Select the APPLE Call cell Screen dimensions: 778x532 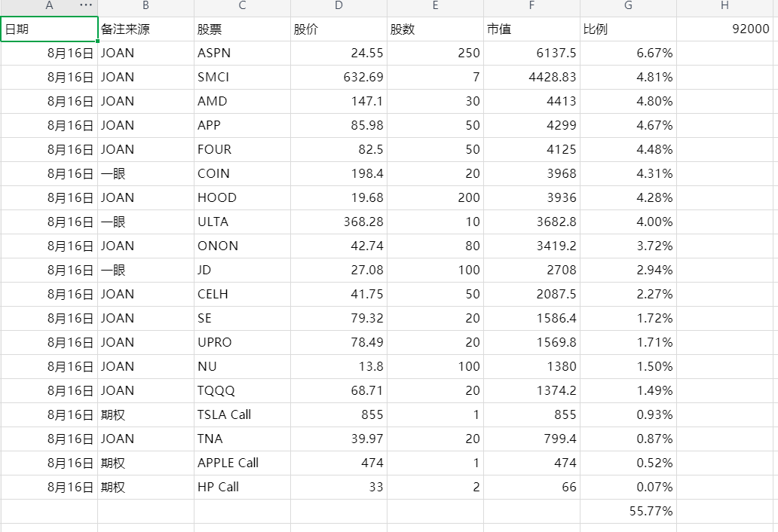(242, 463)
